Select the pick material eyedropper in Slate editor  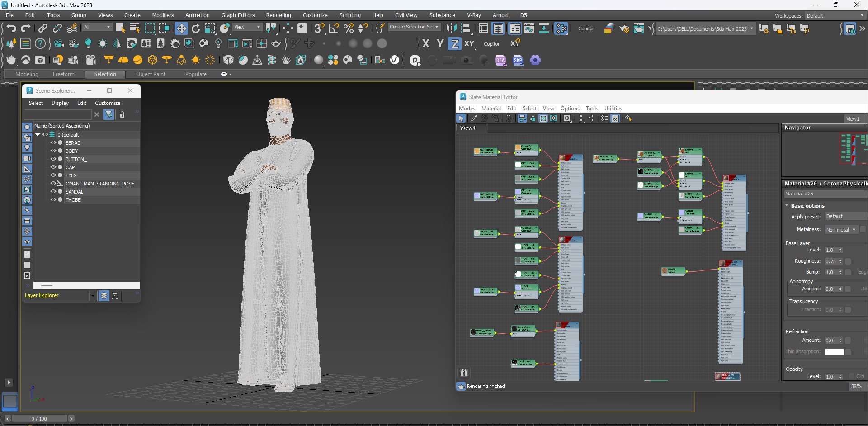click(x=474, y=118)
